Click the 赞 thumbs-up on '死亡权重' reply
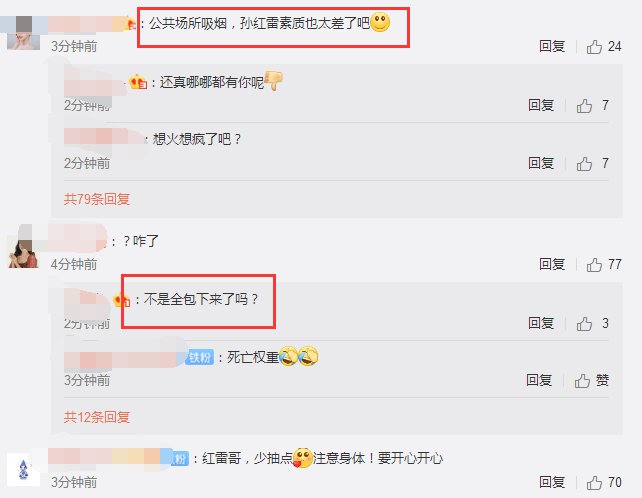Image resolution: width=642 pixels, height=498 pixels. [591, 380]
